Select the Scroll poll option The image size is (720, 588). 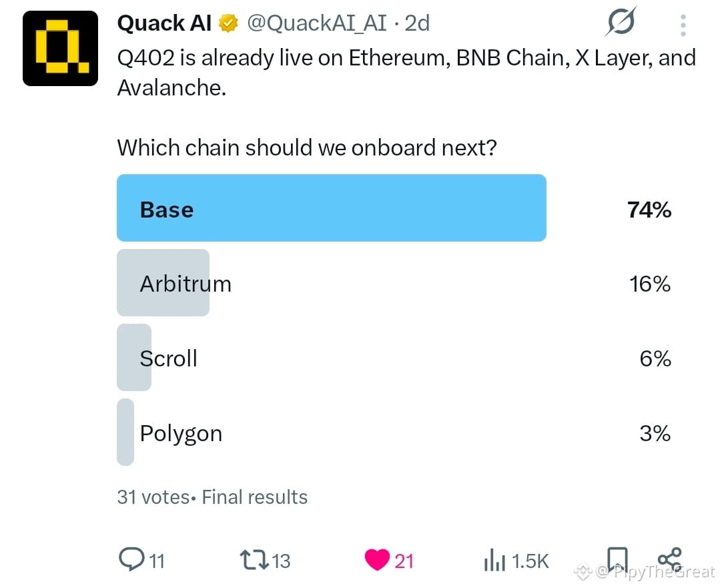pos(395,357)
